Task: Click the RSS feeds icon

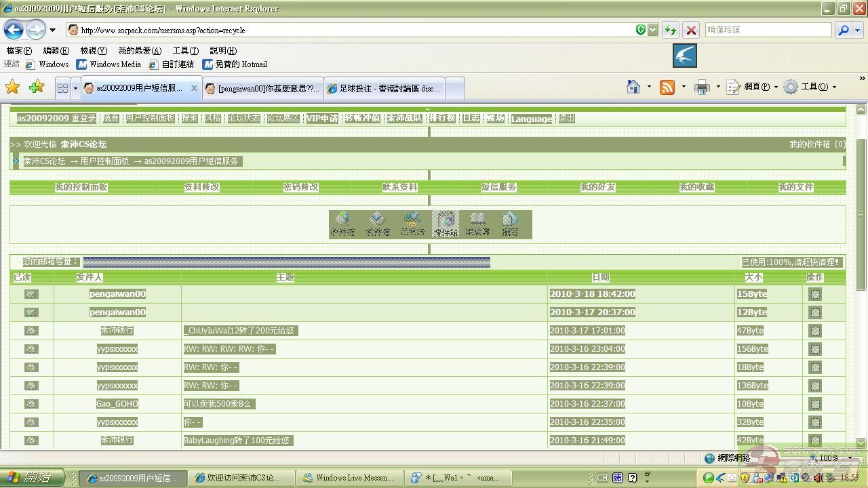Action: [667, 87]
